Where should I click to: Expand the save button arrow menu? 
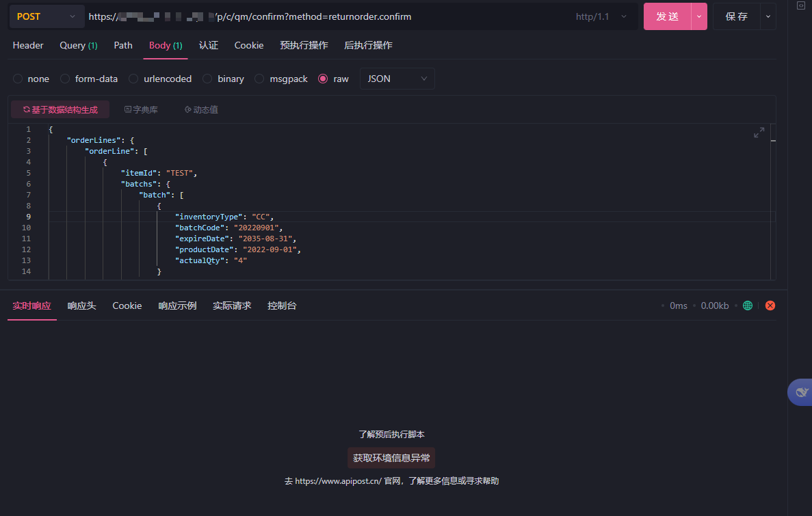point(768,16)
